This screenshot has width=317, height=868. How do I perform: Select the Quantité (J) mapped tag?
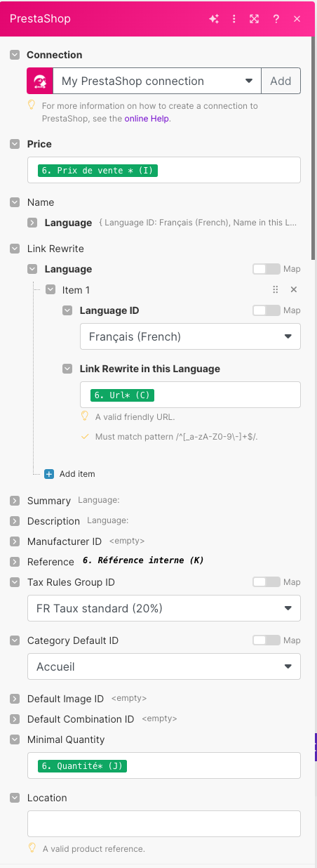(x=82, y=766)
